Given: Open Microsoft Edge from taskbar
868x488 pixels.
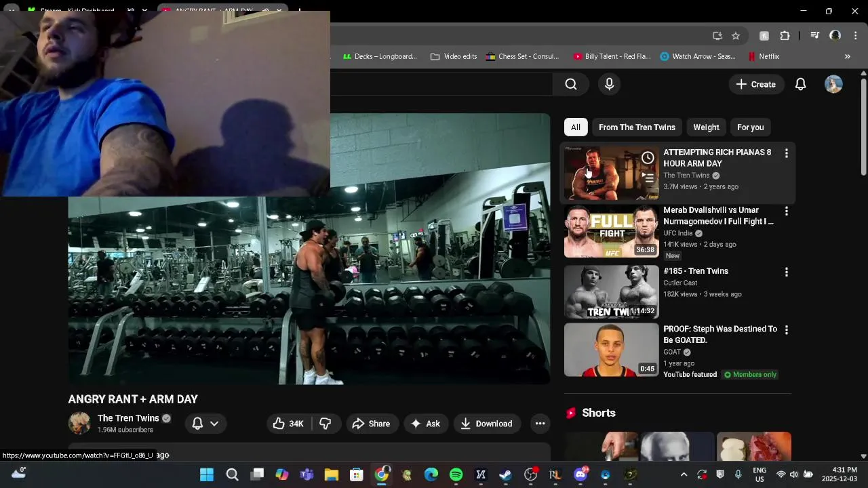Looking at the screenshot, I should (431, 474).
